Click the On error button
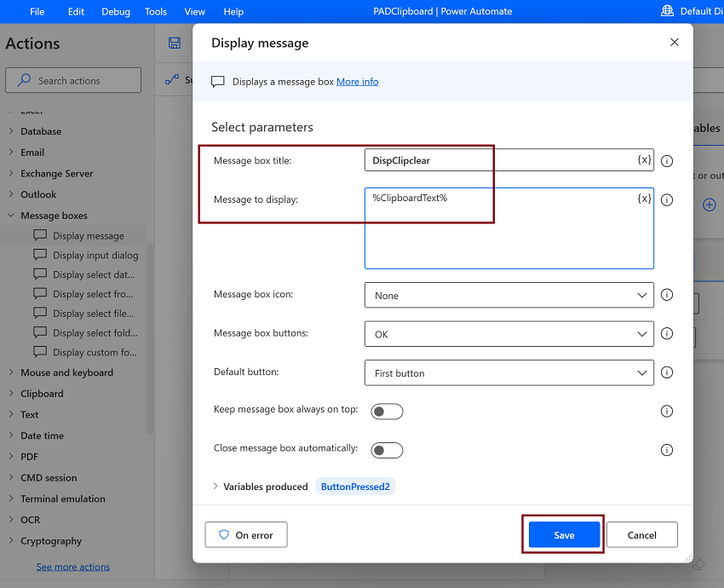724x588 pixels. (x=246, y=535)
